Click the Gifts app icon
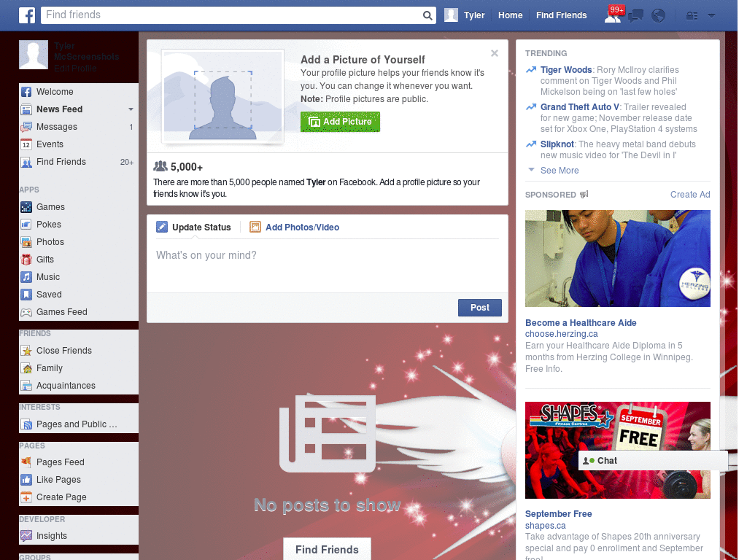The image size is (747, 560). tap(26, 260)
